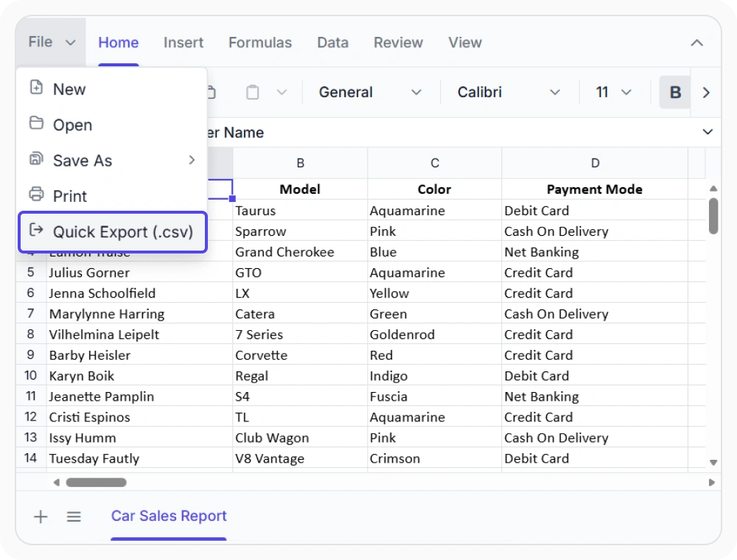The image size is (737, 560).
Task: Add a new sheet with plus icon
Action: (x=41, y=517)
